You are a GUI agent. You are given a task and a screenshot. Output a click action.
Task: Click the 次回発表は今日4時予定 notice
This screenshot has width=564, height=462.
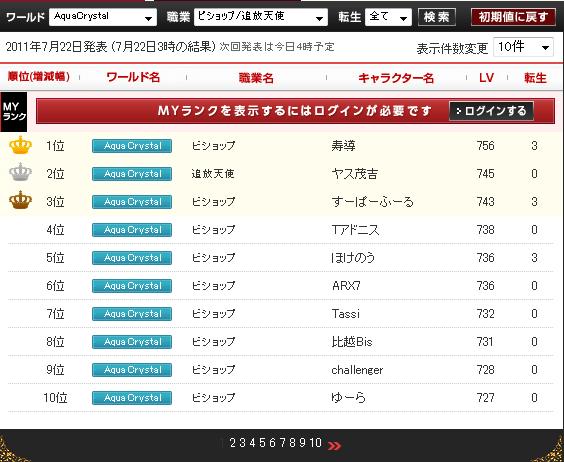click(277, 47)
